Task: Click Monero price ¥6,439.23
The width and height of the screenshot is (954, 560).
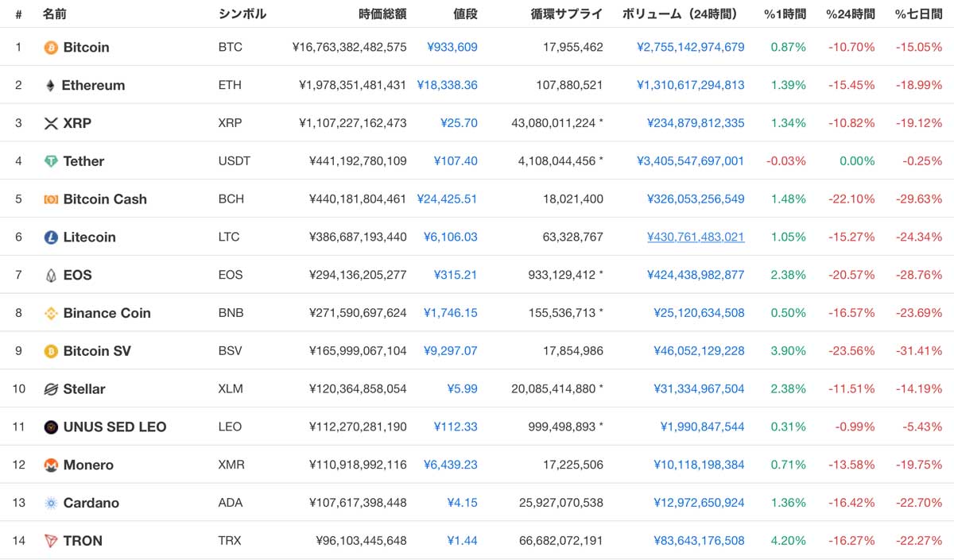Action: (x=451, y=465)
